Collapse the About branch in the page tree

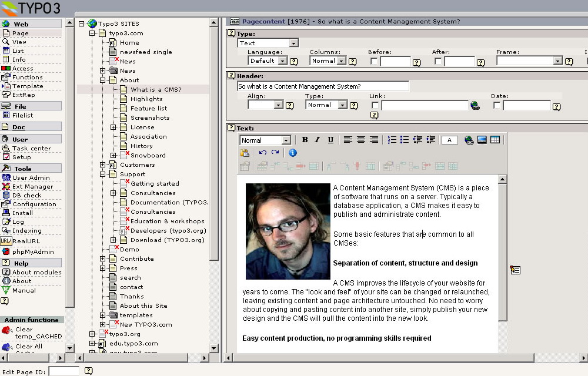coord(103,80)
